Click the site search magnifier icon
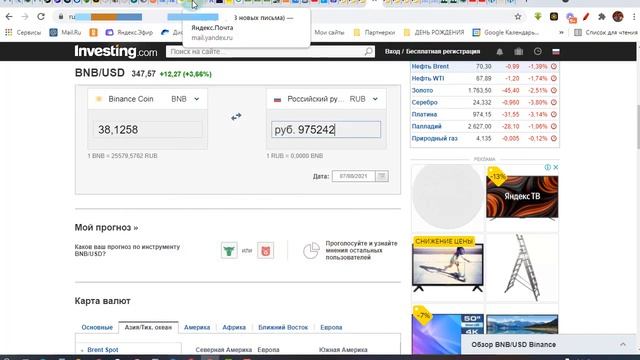 (x=368, y=51)
